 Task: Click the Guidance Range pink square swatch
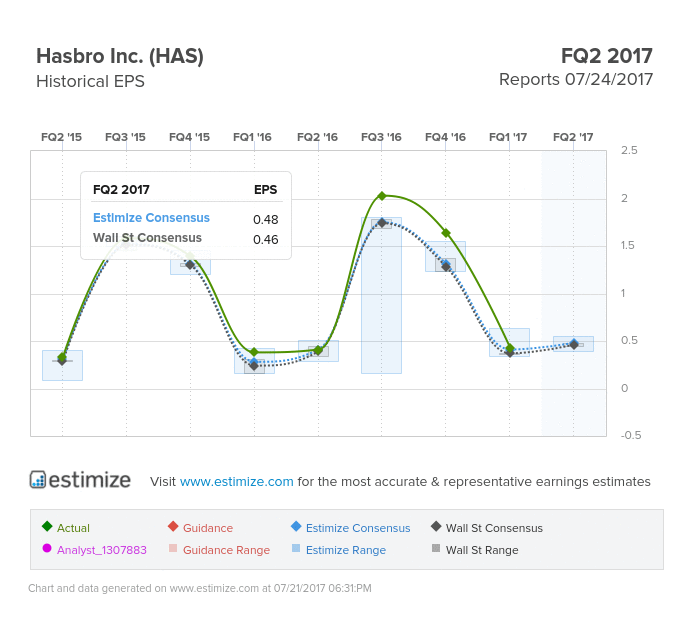[x=173, y=548]
